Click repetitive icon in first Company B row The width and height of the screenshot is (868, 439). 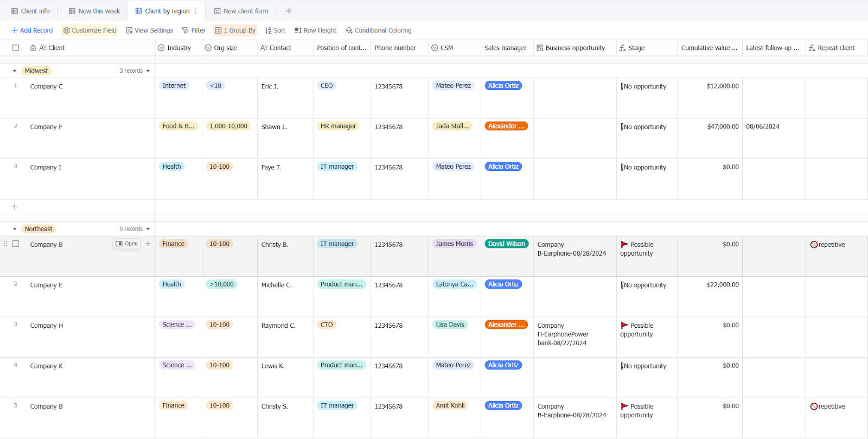[x=814, y=245]
